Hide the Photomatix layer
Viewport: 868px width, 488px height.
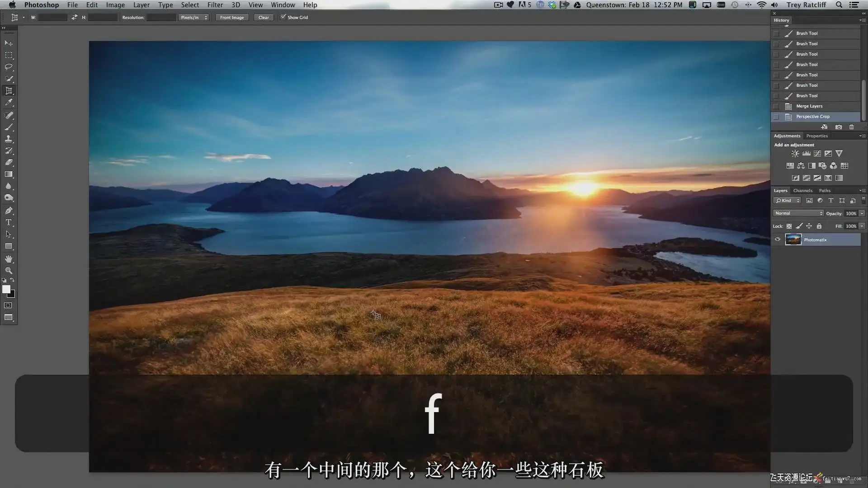click(x=778, y=239)
